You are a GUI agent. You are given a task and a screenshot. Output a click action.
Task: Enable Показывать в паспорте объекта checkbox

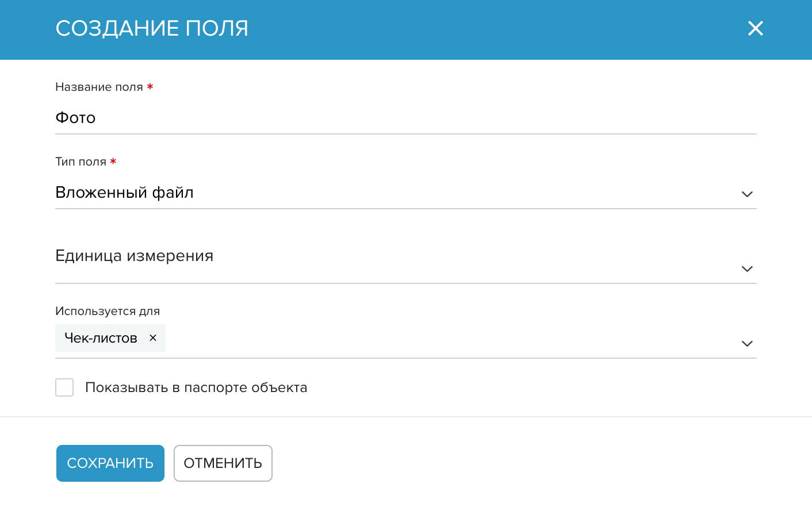tap(64, 387)
